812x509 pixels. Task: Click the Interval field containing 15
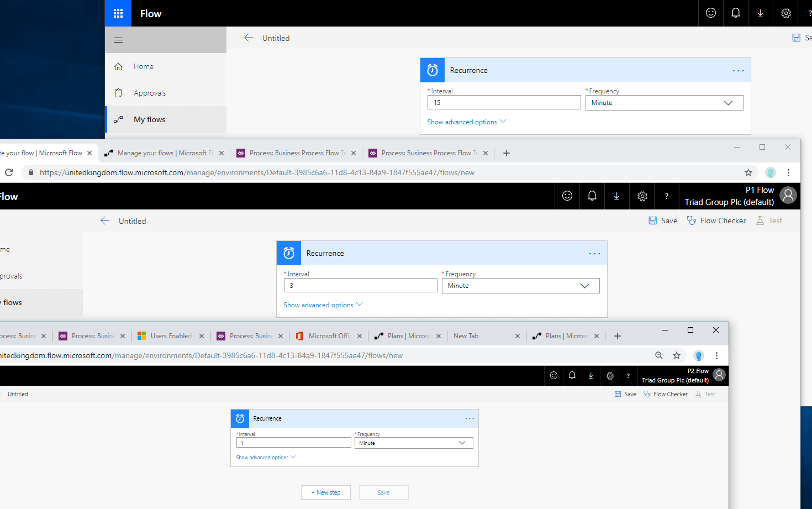(x=504, y=103)
